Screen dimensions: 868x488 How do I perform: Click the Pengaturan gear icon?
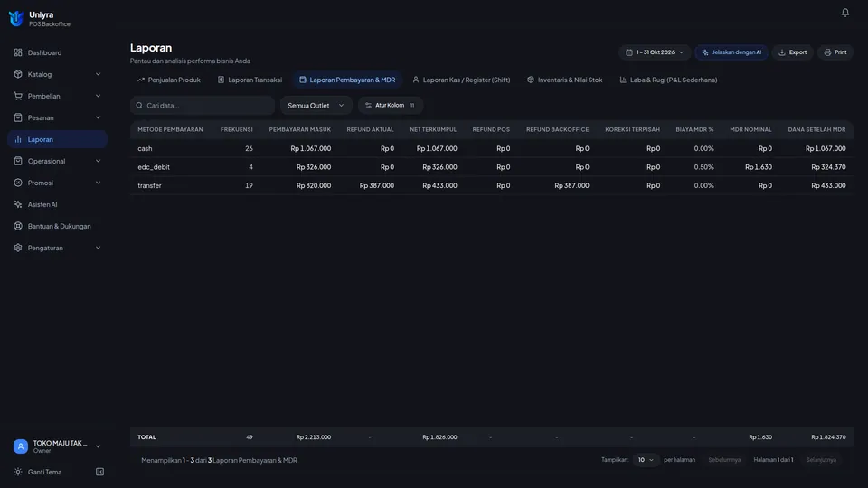click(18, 248)
